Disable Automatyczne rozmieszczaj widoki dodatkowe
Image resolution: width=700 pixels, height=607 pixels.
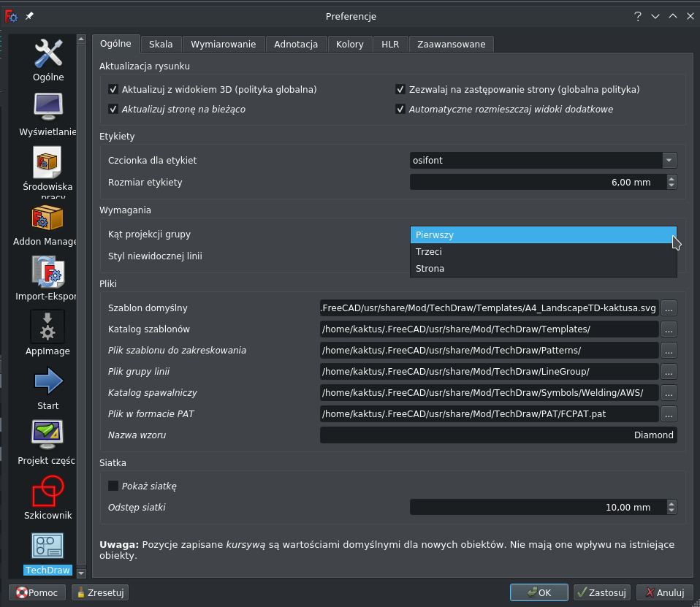[400, 110]
